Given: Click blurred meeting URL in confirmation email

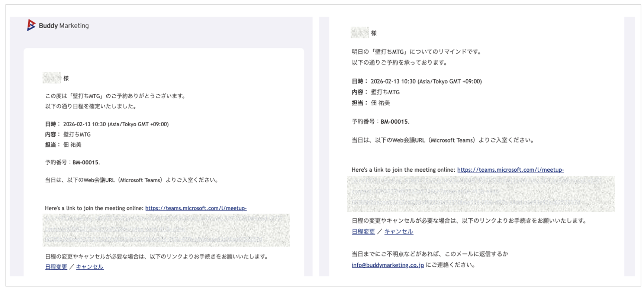Looking at the screenshot, I should click(x=166, y=230).
